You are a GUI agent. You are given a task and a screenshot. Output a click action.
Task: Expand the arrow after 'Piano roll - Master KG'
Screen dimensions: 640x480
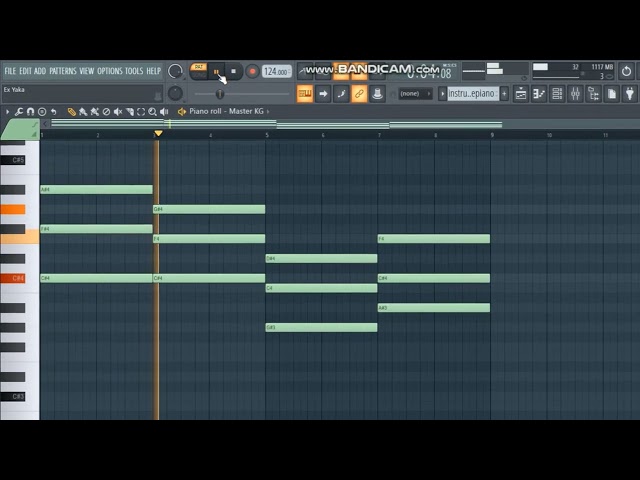pyautogui.click(x=268, y=111)
